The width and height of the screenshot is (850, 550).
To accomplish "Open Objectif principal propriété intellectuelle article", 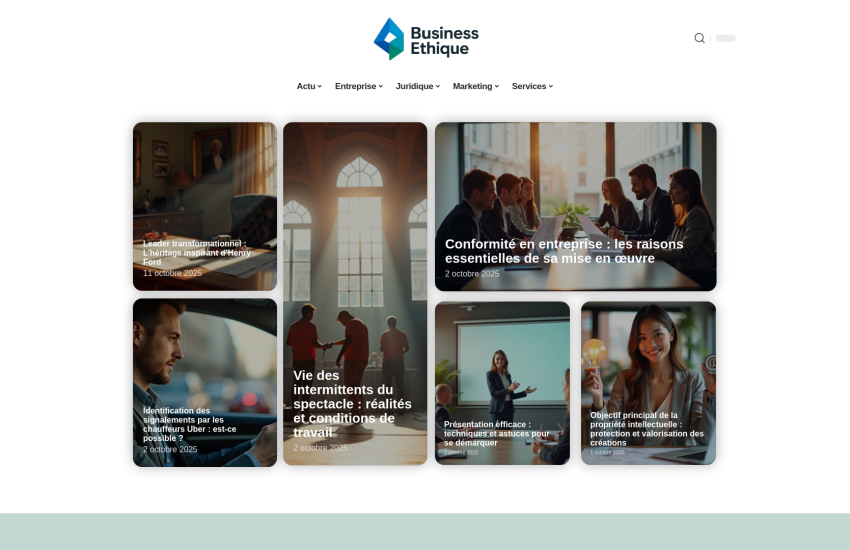I will 647,429.
